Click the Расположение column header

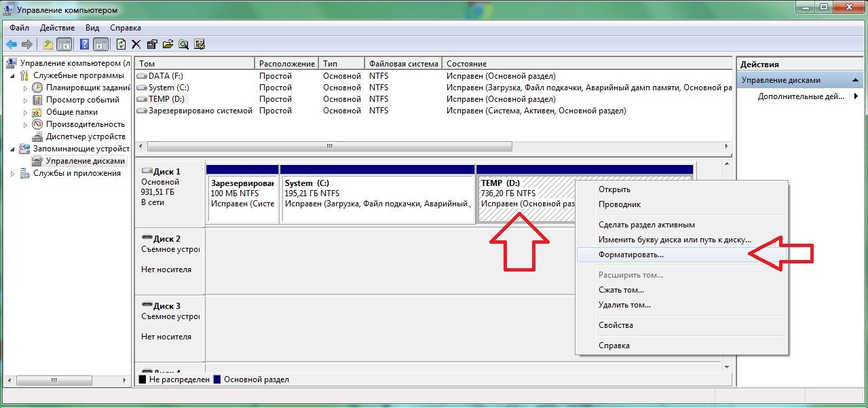(287, 64)
